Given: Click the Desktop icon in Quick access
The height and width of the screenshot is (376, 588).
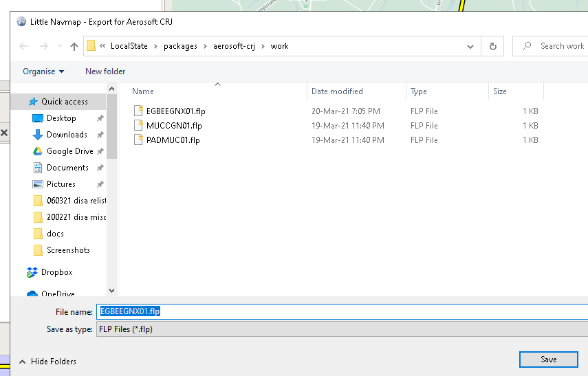Looking at the screenshot, I should click(x=38, y=118).
